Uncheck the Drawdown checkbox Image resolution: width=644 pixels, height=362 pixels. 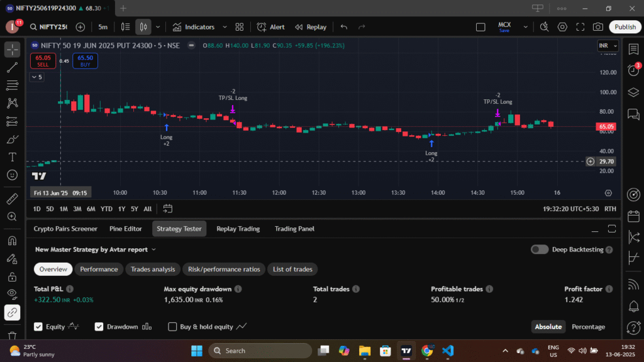coord(99,327)
